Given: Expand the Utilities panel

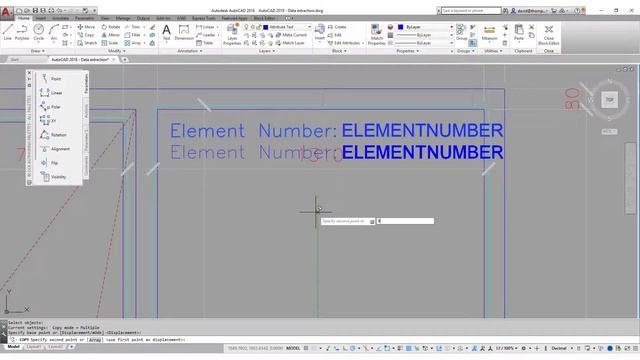Looking at the screenshot, I should [493, 51].
